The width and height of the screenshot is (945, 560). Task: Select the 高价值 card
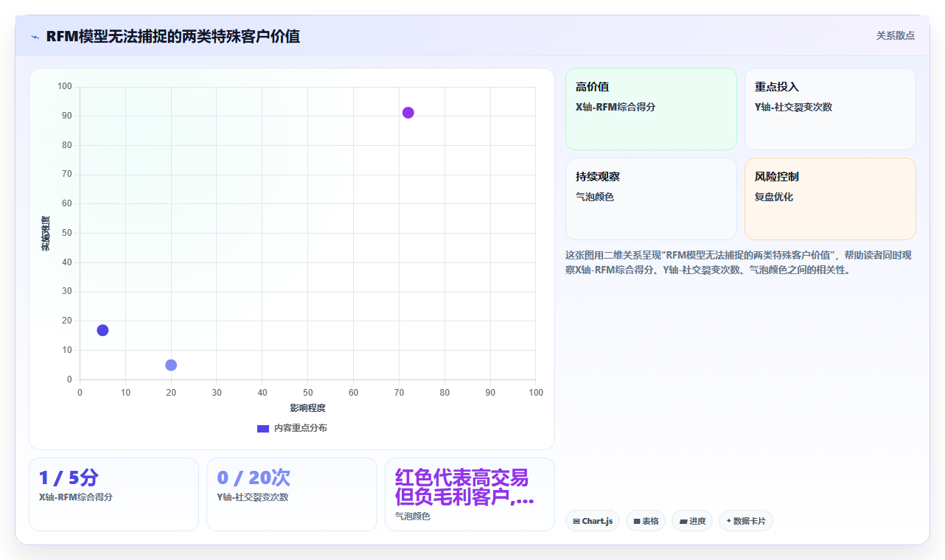(651, 109)
